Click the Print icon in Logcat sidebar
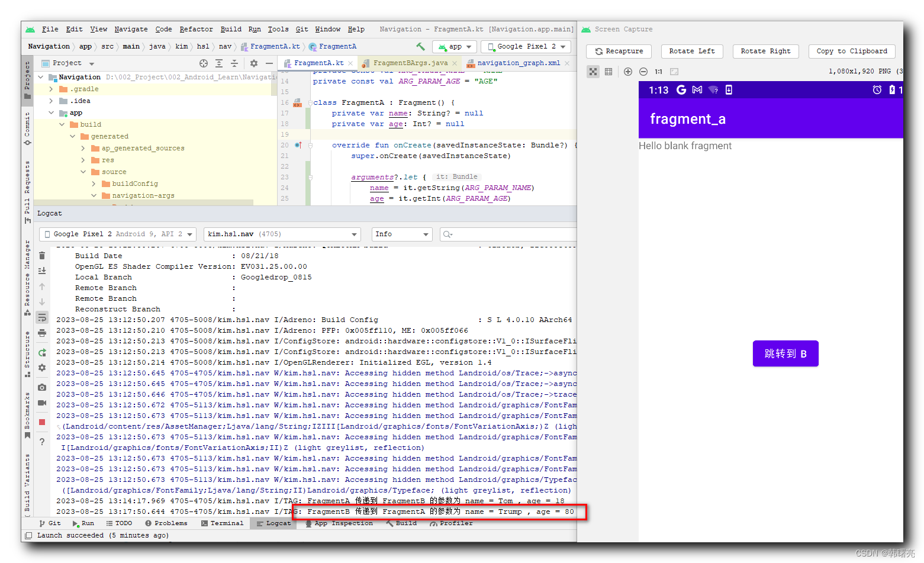 [42, 333]
